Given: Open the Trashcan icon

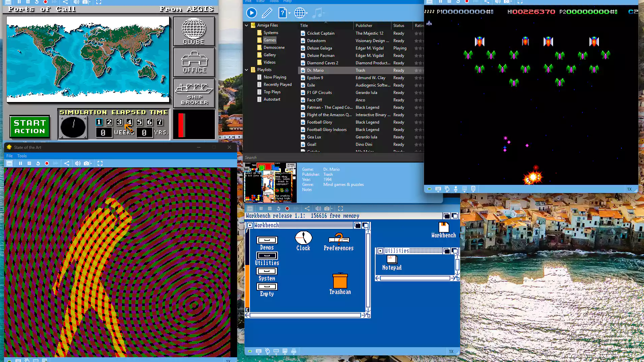Looking at the screenshot, I should pos(340,284).
